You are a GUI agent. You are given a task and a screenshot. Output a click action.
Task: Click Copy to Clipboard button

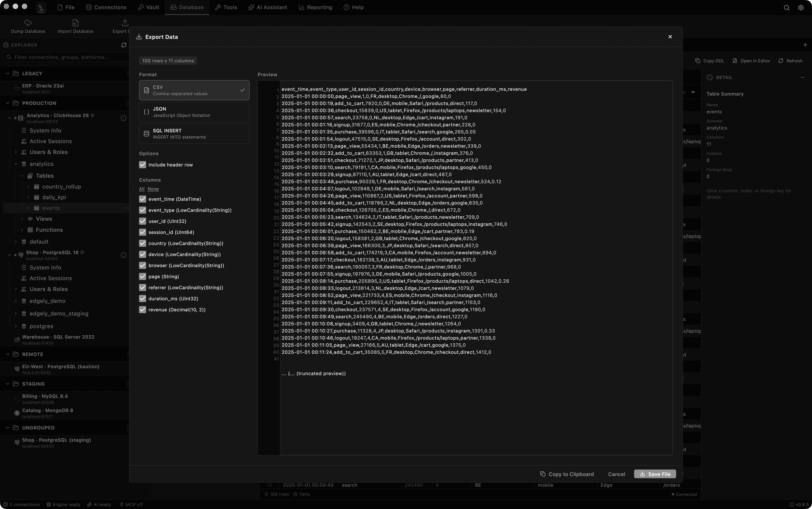click(567, 474)
